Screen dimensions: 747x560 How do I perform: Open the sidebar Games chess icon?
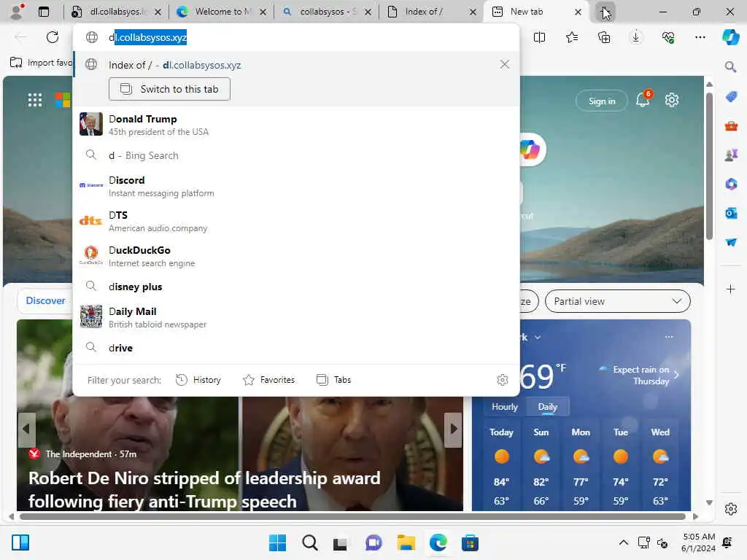731,155
